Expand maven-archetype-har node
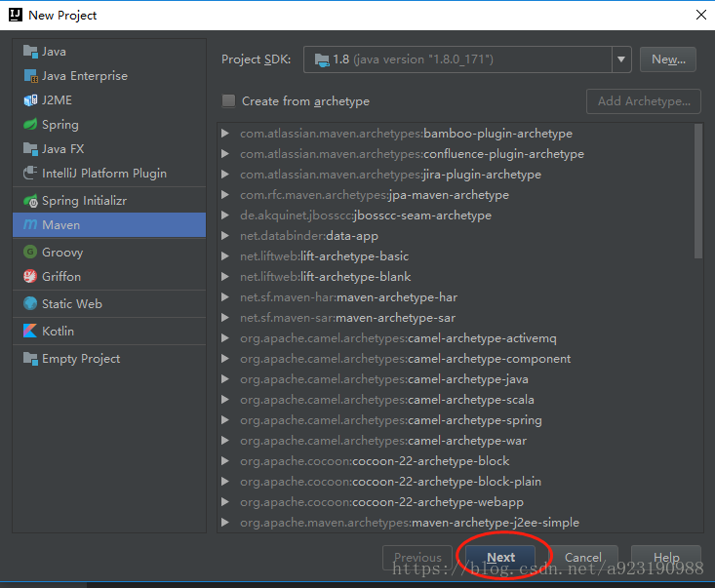Screen dimensions: 715x588 224,297
